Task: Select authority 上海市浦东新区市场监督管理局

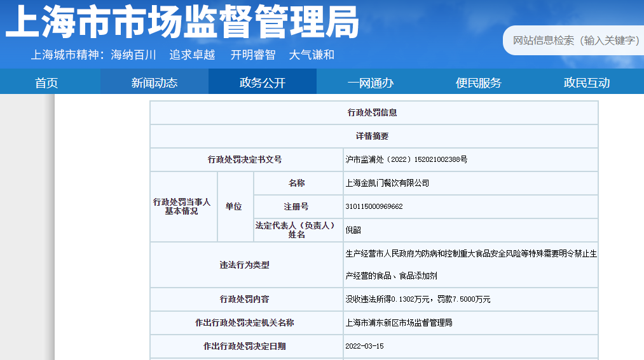Action: coord(399,323)
